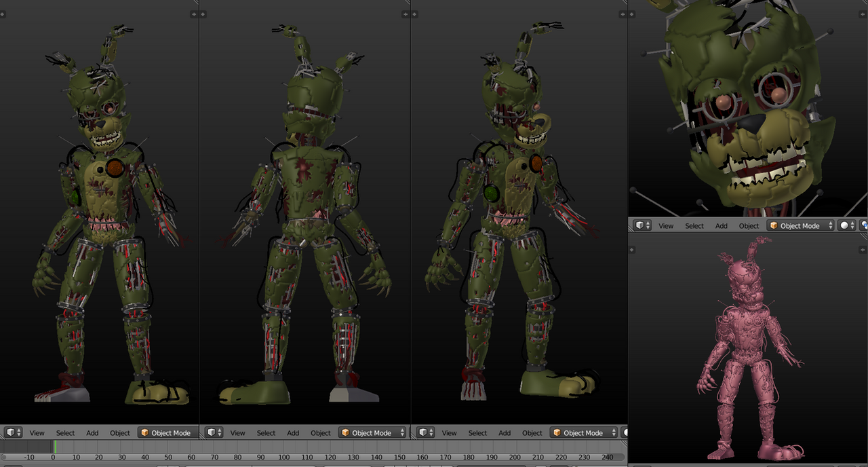The width and height of the screenshot is (868, 467).
Task: Open Select menu in angled-view viewport
Action: [x=477, y=432]
